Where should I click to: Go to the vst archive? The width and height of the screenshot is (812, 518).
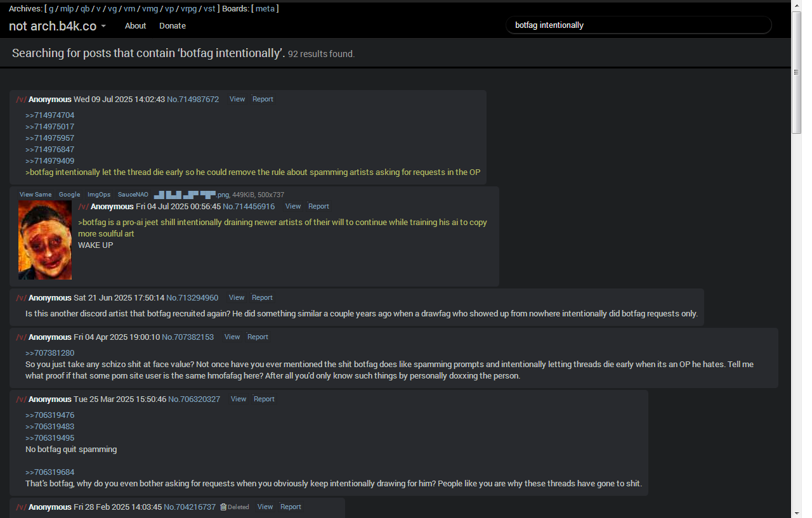(x=209, y=8)
